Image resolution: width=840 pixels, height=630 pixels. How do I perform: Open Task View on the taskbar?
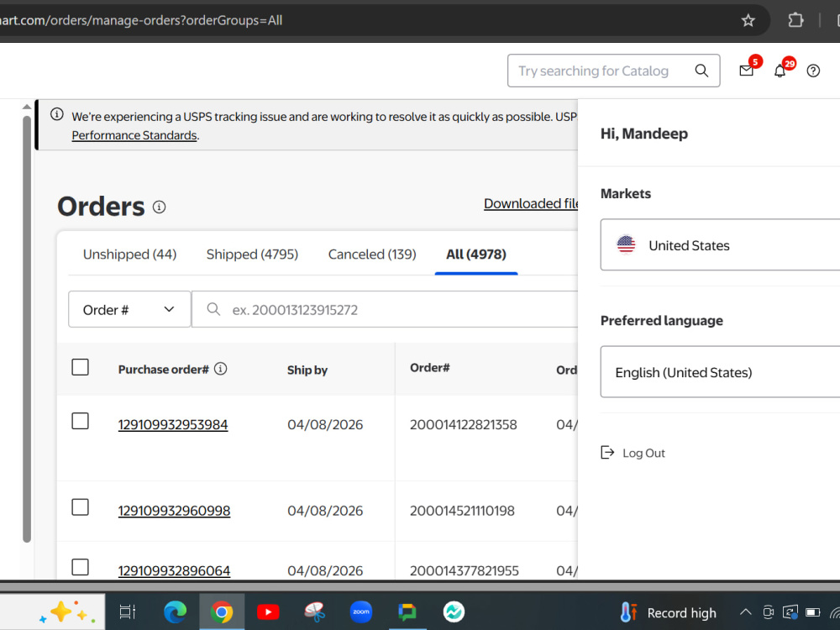[128, 612]
